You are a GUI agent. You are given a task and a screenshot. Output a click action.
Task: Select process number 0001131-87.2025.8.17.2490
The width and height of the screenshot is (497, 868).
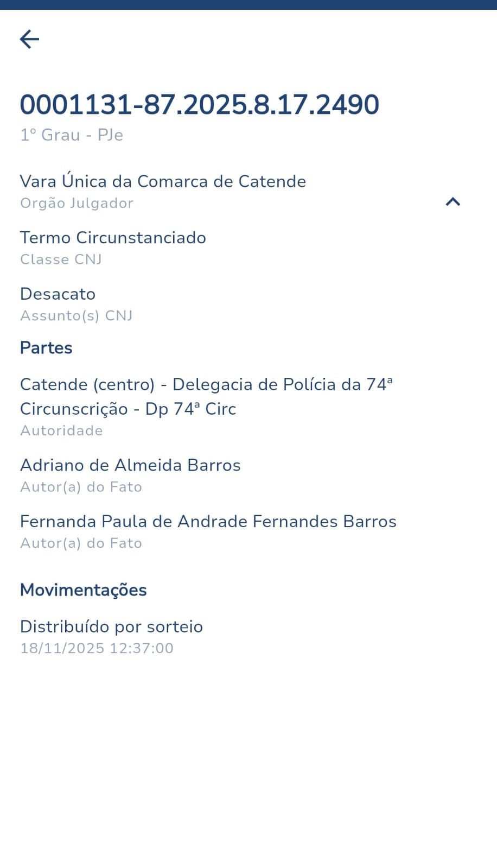pyautogui.click(x=199, y=105)
